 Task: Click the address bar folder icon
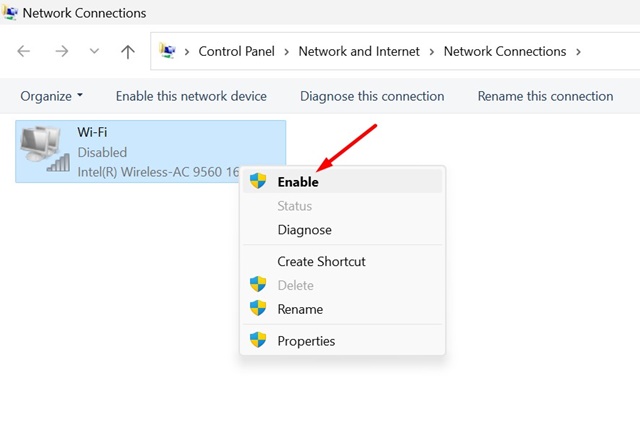coord(167,51)
